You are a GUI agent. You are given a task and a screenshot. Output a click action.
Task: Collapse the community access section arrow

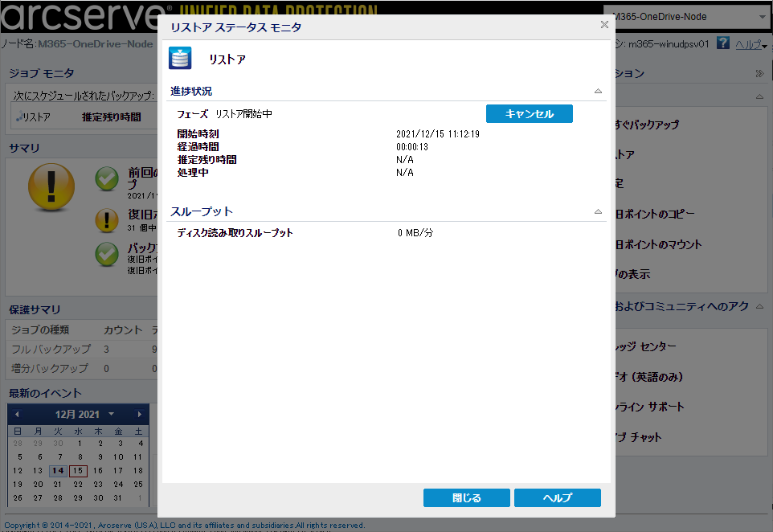tap(759, 306)
